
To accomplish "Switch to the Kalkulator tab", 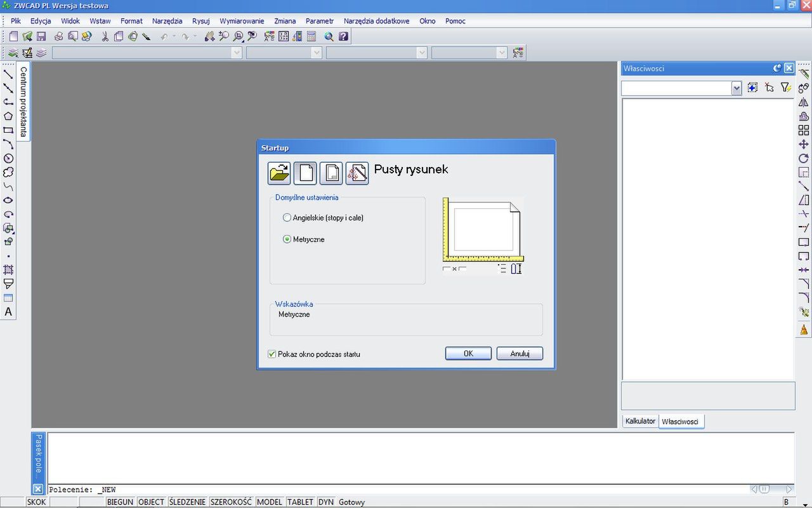I will click(x=640, y=421).
